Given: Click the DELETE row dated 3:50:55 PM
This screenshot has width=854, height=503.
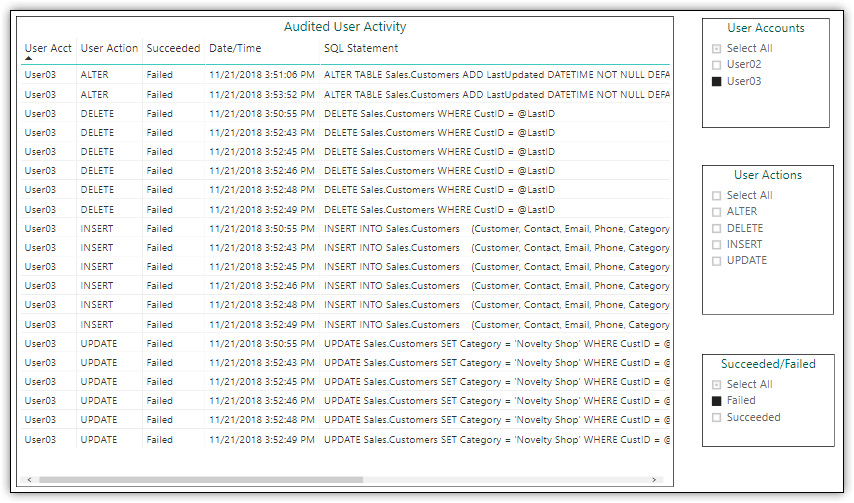Looking at the screenshot, I should click(345, 114).
